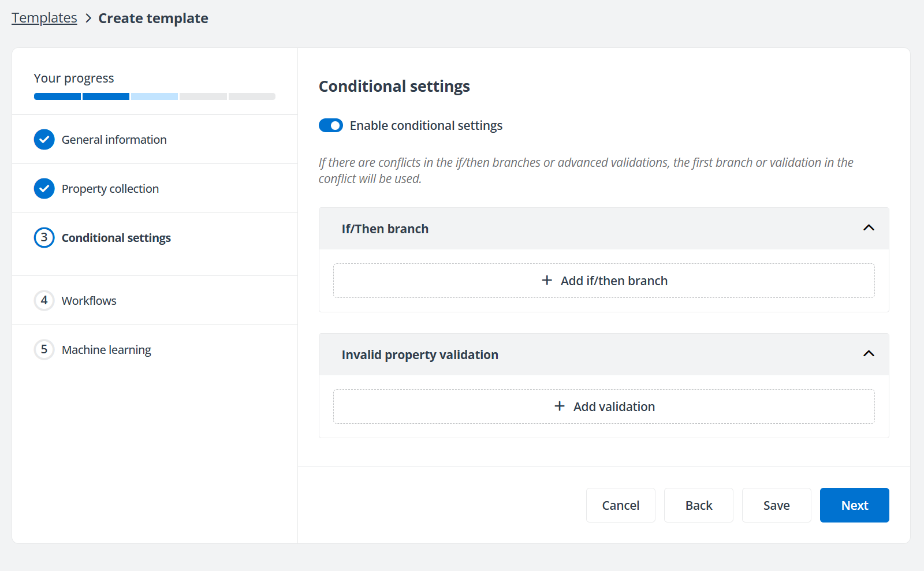
Task: Click the Property collection checkmark icon
Action: 44,189
